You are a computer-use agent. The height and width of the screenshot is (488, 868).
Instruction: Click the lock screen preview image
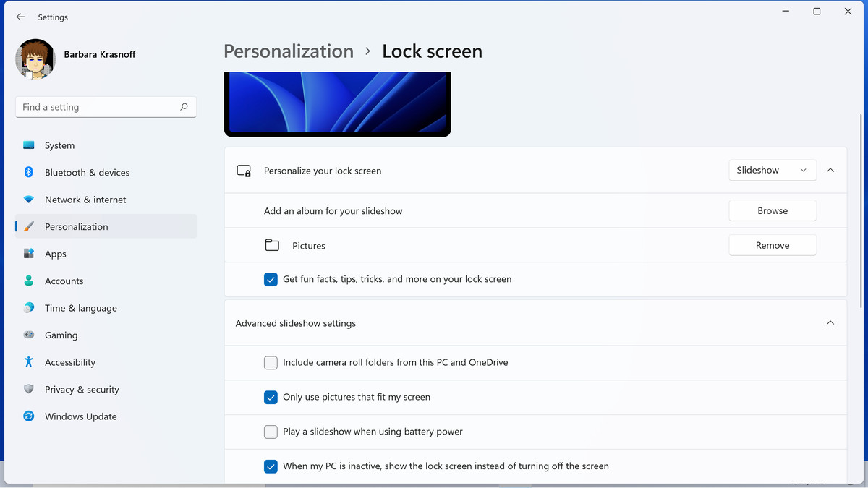click(338, 104)
